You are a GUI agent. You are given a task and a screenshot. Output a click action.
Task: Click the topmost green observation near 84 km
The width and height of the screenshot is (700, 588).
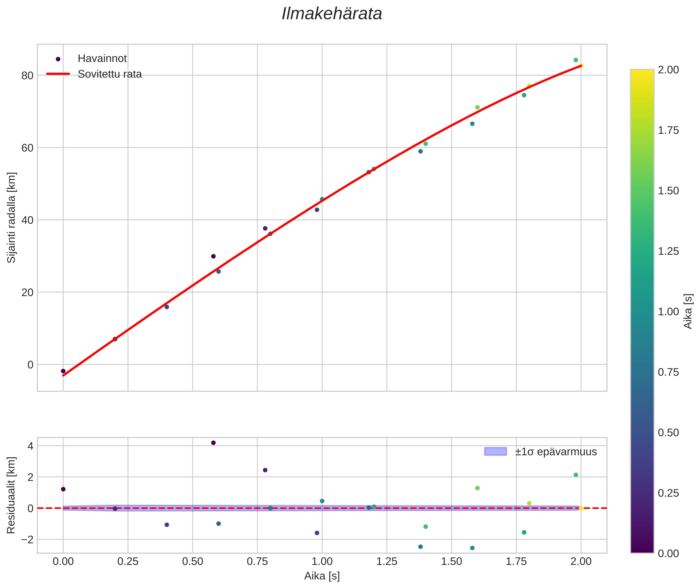point(576,60)
